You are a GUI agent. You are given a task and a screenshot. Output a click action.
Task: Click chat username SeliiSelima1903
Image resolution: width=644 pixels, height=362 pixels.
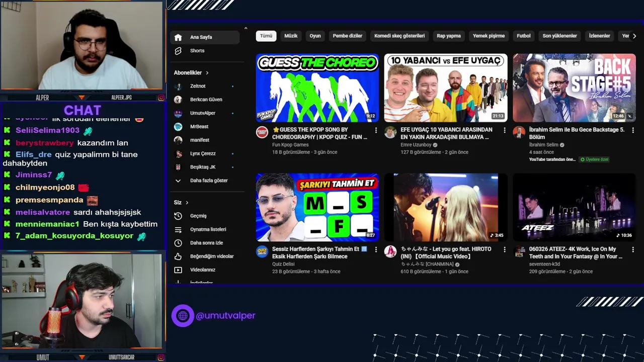(x=47, y=130)
